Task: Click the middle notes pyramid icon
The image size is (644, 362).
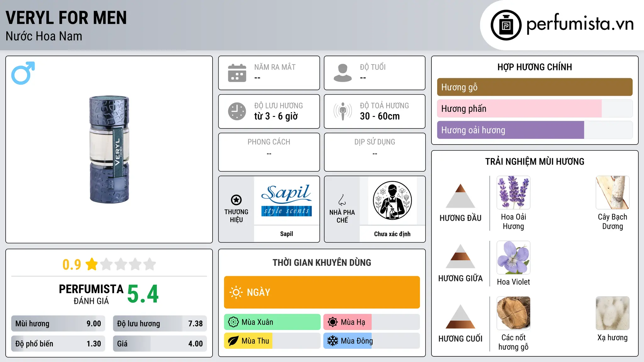Action: click(x=460, y=256)
